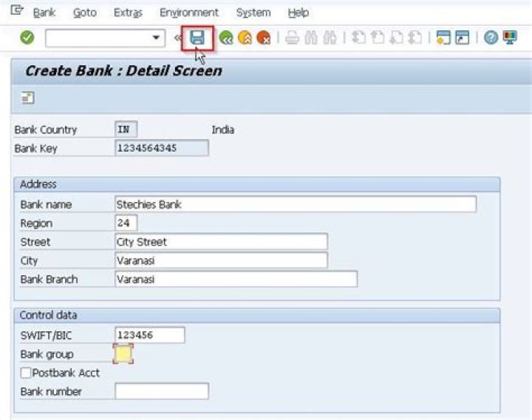Viewport: 532px width, 420px height.
Task: Click the address icon below the title
Action: pyautogui.click(x=28, y=98)
